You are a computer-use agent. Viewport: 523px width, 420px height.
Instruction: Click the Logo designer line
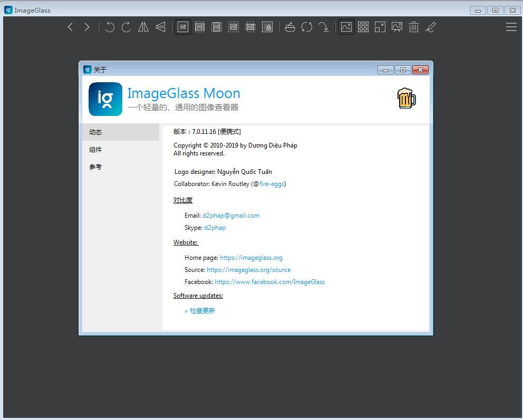223,172
